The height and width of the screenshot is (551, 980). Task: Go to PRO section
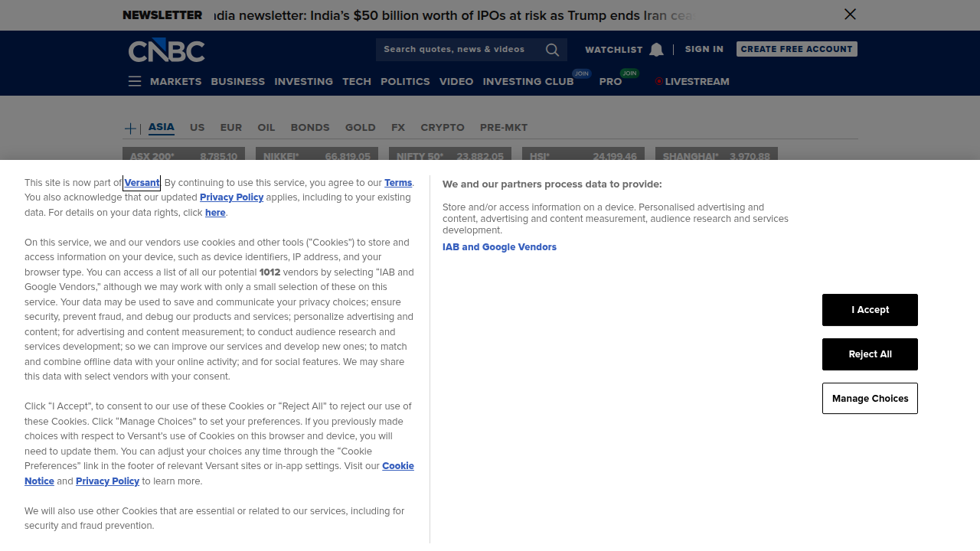pyautogui.click(x=611, y=82)
